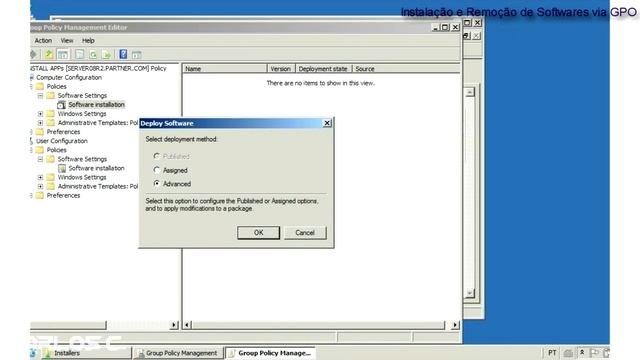Expand Windows Settings under User Configuration

pos(40,178)
